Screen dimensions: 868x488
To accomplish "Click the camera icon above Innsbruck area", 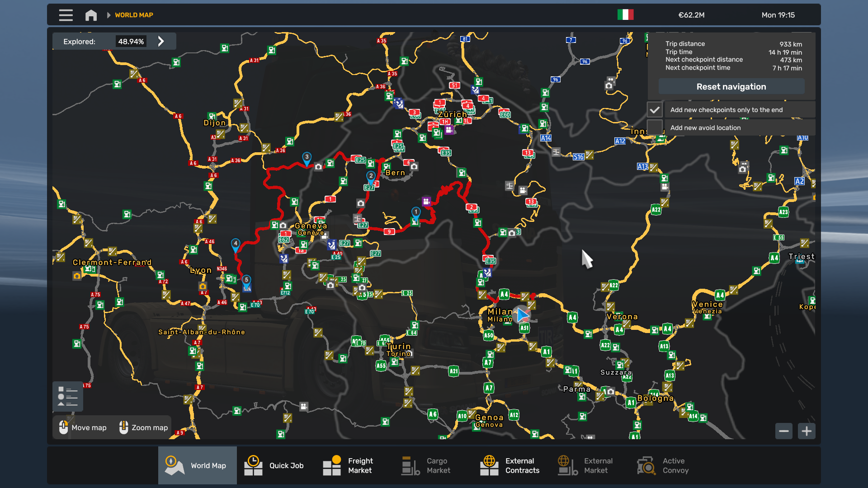I will 609,85.
